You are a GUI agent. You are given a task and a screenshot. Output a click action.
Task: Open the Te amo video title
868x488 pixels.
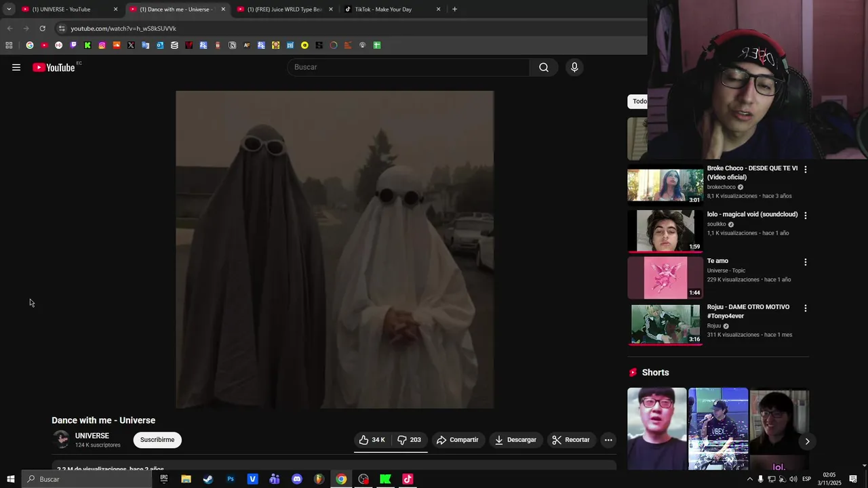(x=717, y=261)
